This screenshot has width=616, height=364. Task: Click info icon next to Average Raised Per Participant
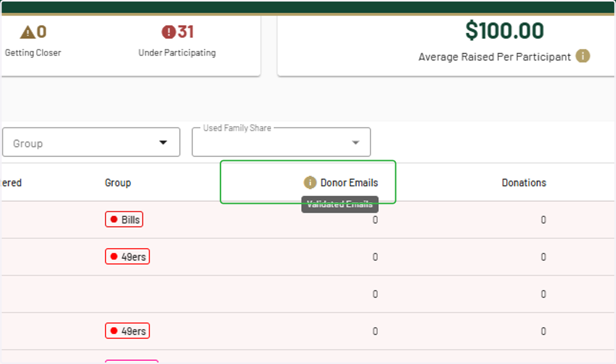pos(583,56)
